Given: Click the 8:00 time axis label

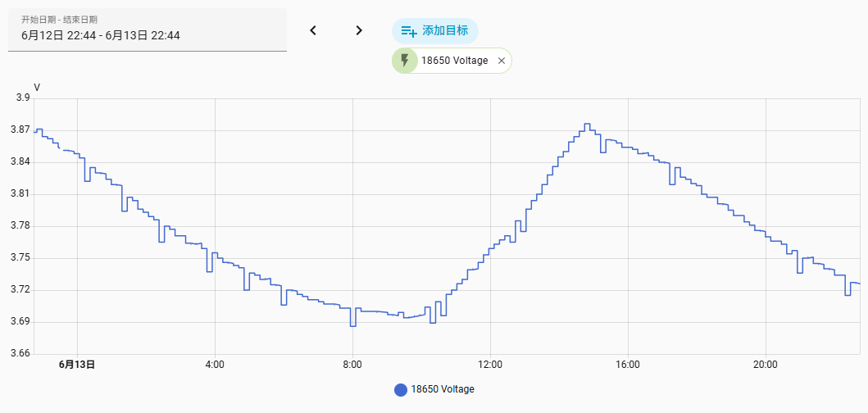Looking at the screenshot, I should click(352, 365).
